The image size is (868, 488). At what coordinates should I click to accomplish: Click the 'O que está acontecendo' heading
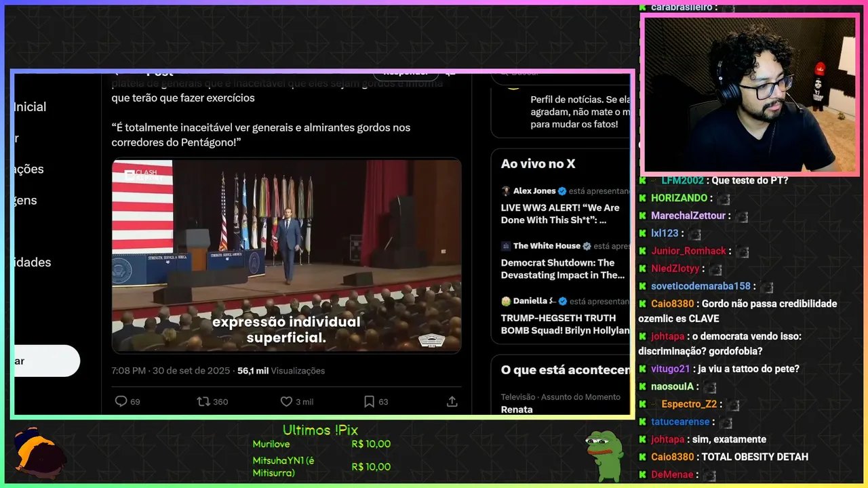(x=566, y=370)
